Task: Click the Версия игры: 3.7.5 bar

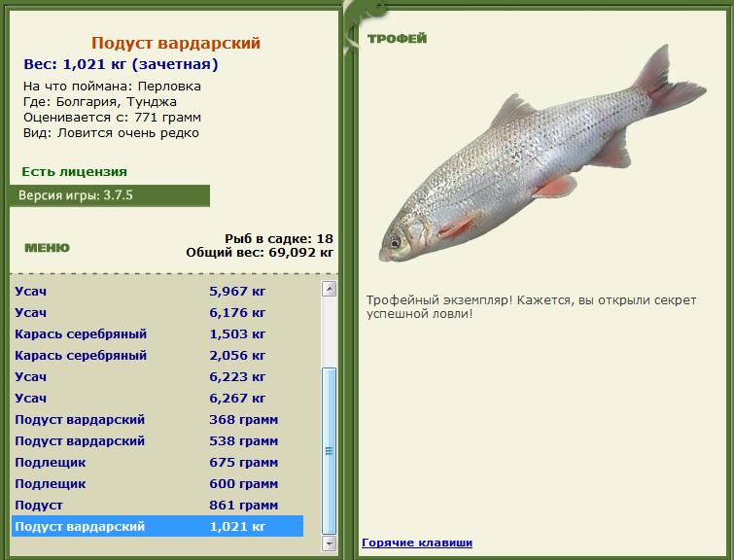Action: pos(110,195)
